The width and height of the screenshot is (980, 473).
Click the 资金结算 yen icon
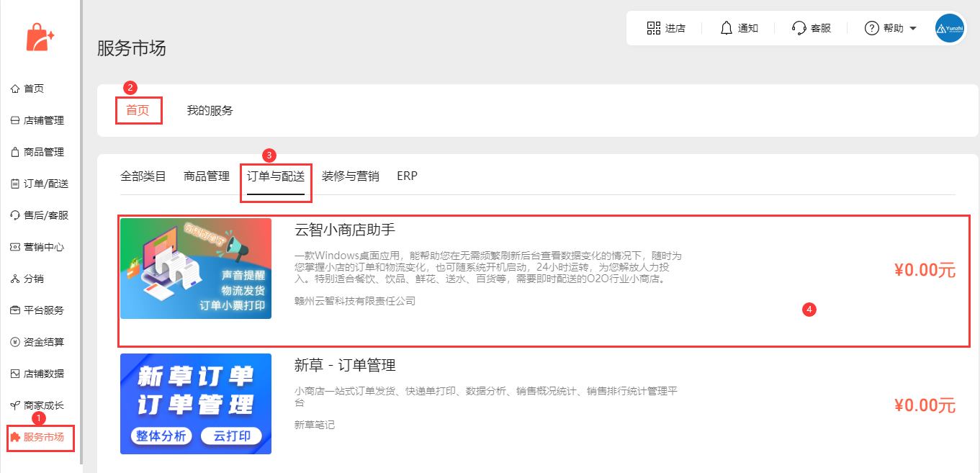15,342
